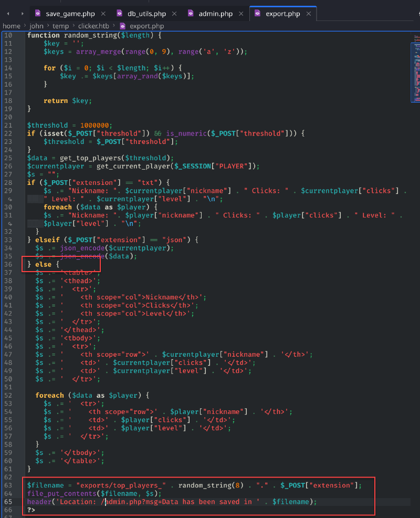Screen dimensions: 420x518
Task: Click 'random_string(8)' call on line 63
Action: point(211,485)
